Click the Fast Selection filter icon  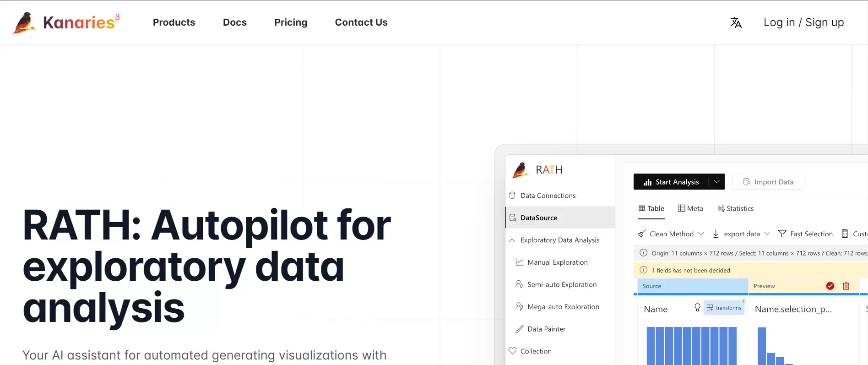click(x=782, y=234)
